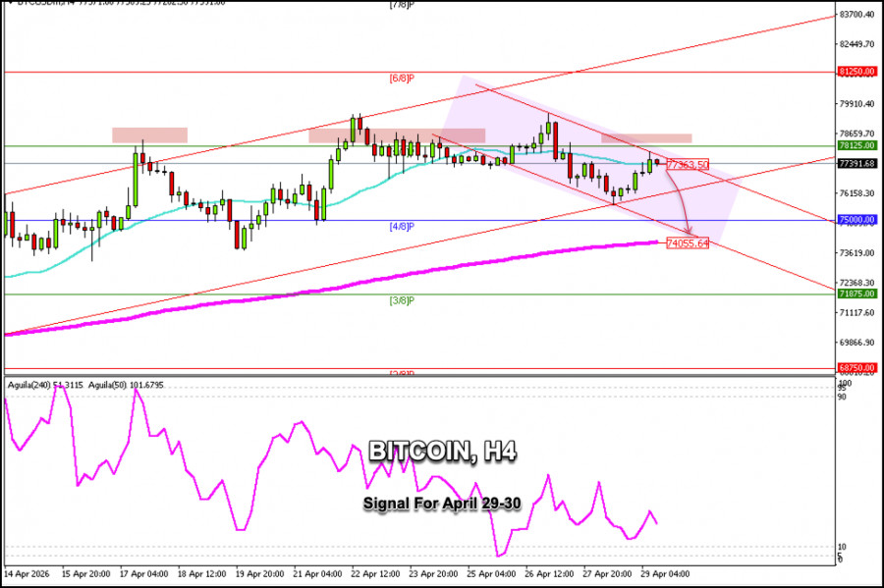Screen dimensions: 884x588
Task: Click the 82449.70 price axis value
Action: (x=856, y=44)
